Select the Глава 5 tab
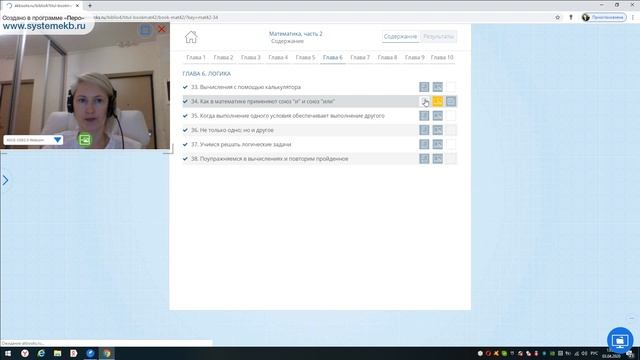The image size is (640, 360). click(x=305, y=58)
